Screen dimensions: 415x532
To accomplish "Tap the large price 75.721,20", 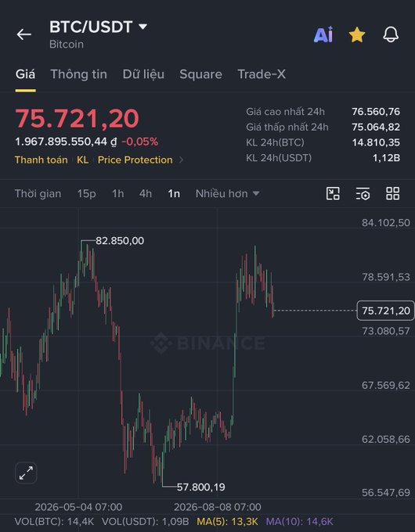I will click(x=77, y=118).
